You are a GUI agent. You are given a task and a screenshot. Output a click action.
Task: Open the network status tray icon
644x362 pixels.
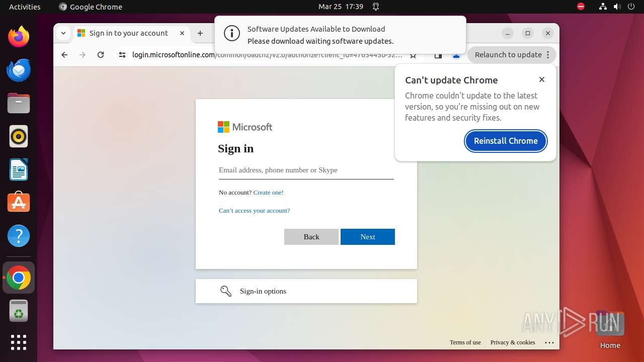[603, 7]
